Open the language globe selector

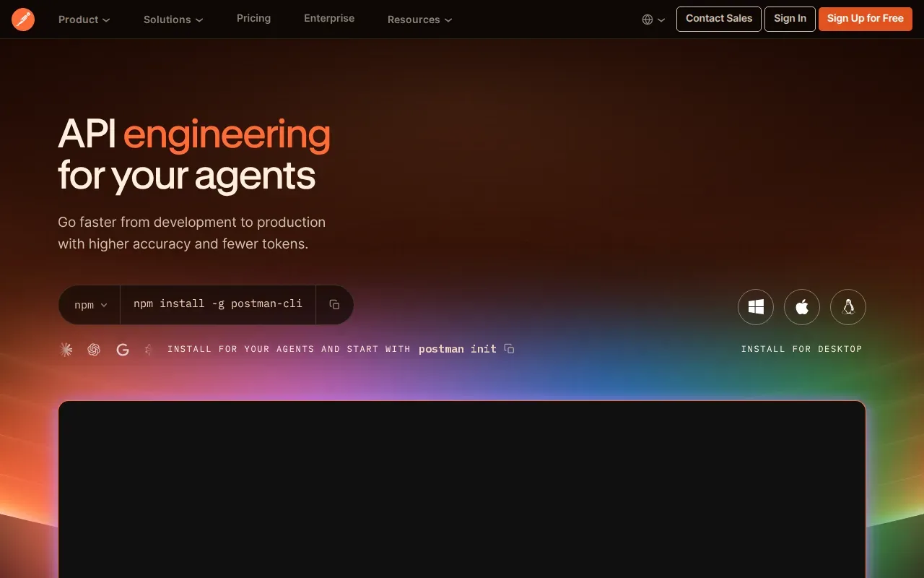coord(653,20)
